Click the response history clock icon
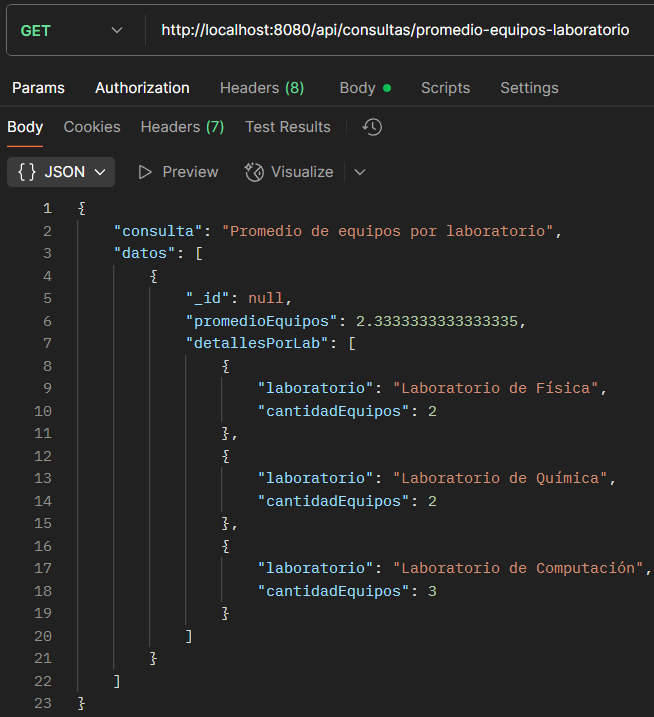The image size is (654, 717). [372, 127]
